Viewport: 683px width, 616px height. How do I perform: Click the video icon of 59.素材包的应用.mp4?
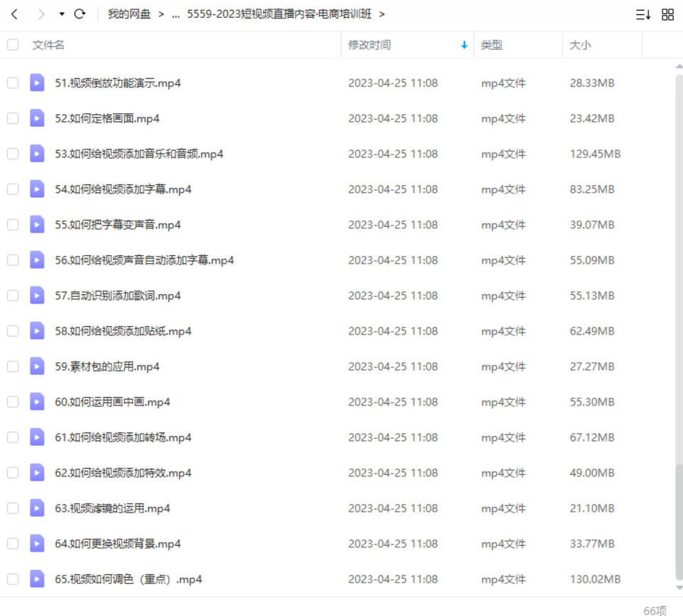[x=37, y=366]
